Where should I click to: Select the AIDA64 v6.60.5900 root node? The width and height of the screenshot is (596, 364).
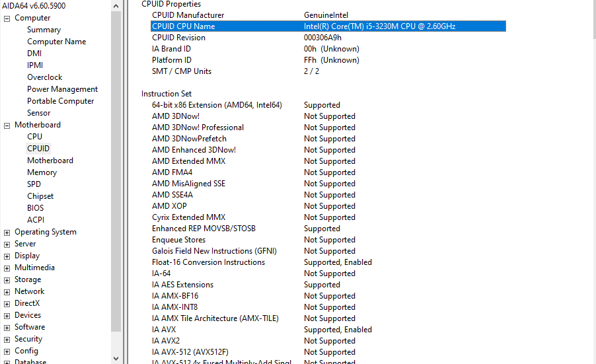(34, 6)
